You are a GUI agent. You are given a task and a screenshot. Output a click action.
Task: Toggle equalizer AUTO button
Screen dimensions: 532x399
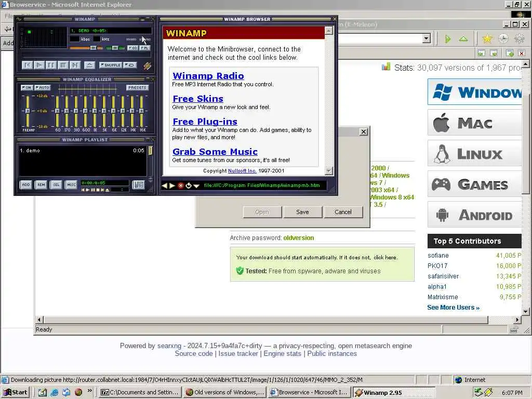click(x=43, y=87)
